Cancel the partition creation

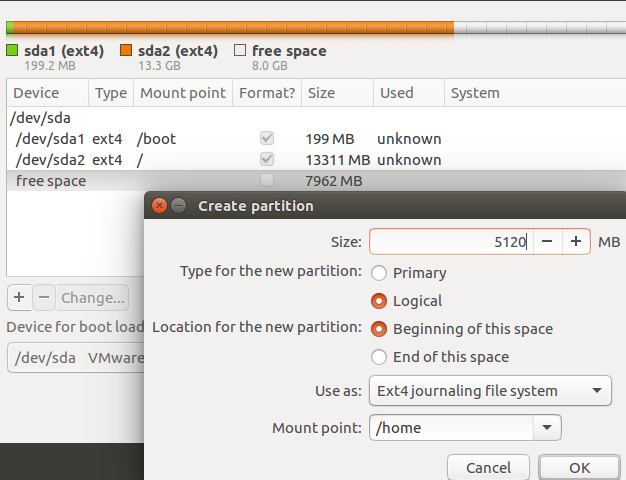(488, 467)
